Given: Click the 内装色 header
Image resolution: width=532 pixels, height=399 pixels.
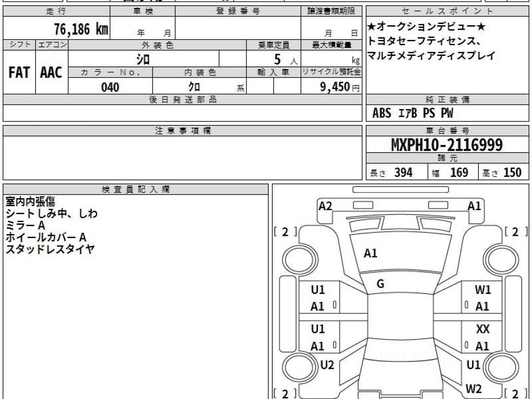Looking at the screenshot, I should (x=199, y=73).
